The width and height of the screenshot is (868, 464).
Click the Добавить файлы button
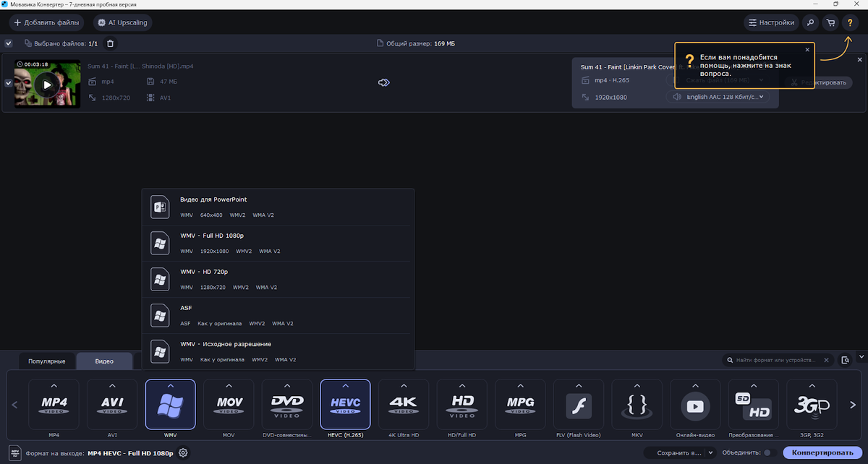(46, 22)
